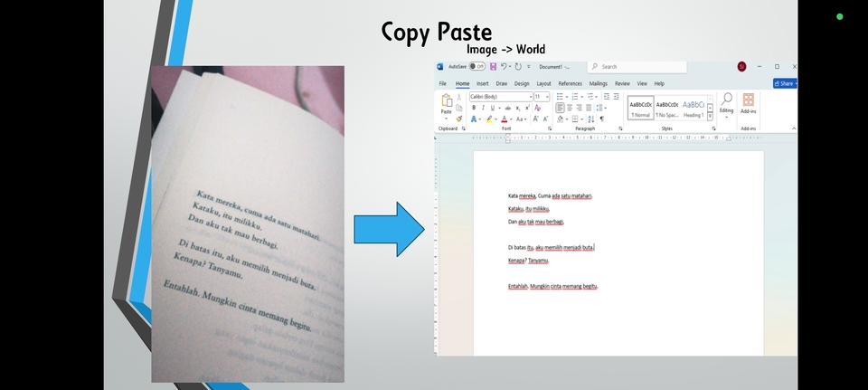Click the user account avatar
Viewport: 868px width, 390px height.
tap(741, 66)
